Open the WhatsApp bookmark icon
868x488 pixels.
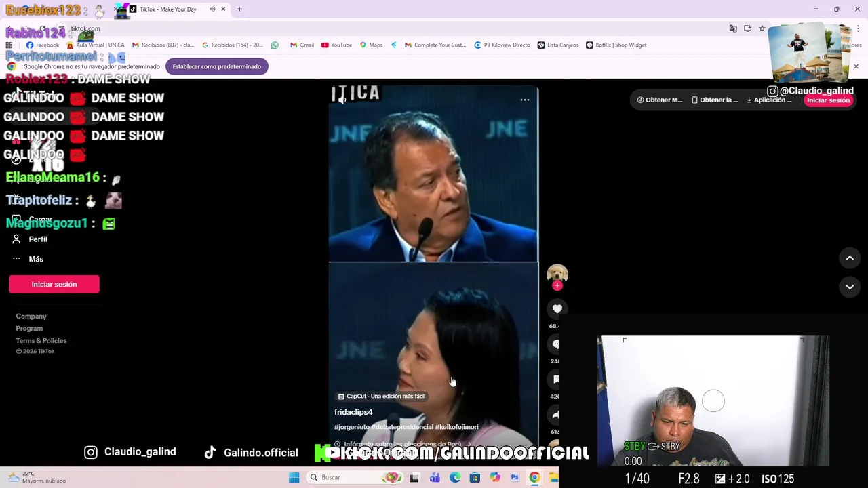coord(275,45)
